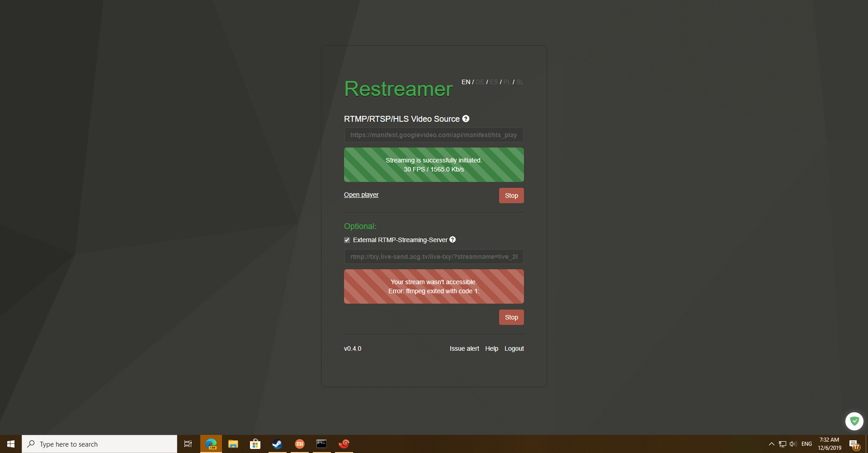
Task: Open the command prompt window in taskbar
Action: click(321, 444)
